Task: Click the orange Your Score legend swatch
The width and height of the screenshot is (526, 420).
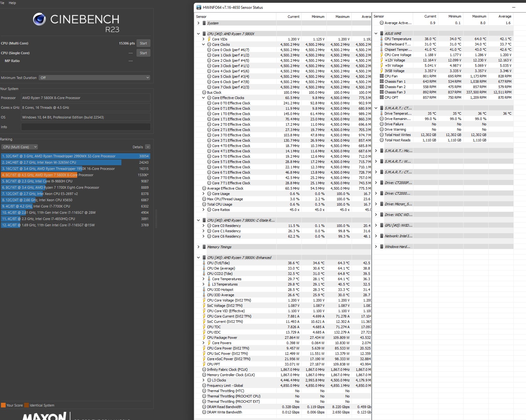Action: 3,405
